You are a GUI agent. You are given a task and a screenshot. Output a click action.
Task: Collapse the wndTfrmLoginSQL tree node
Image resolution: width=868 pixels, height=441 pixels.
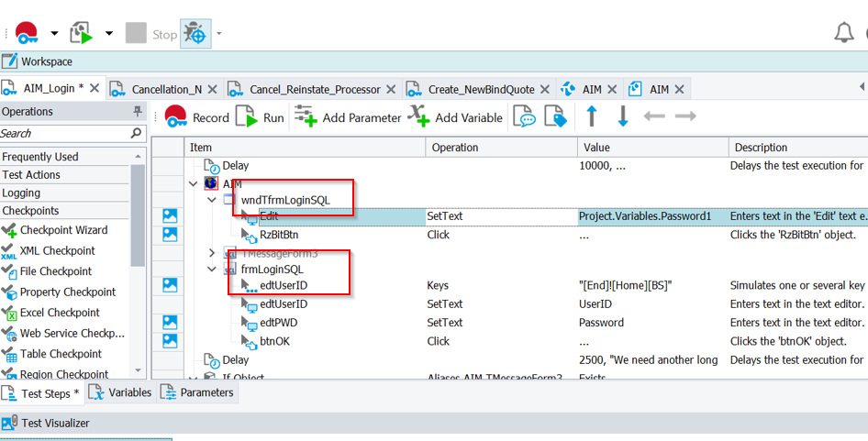pyautogui.click(x=213, y=199)
